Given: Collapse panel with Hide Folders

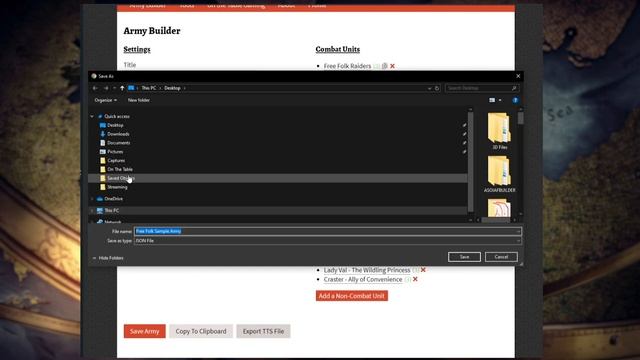Looking at the screenshot, I should pyautogui.click(x=108, y=258).
